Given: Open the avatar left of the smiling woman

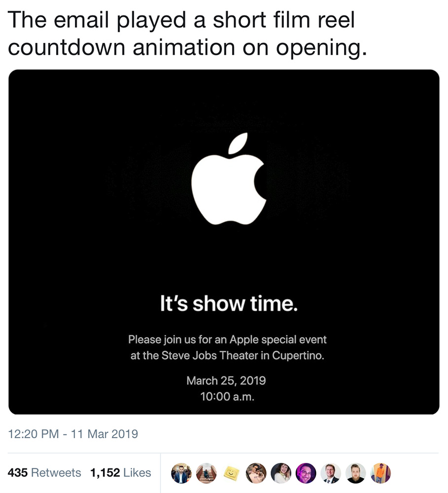Looking at the screenshot, I should pyautogui.click(x=256, y=473).
